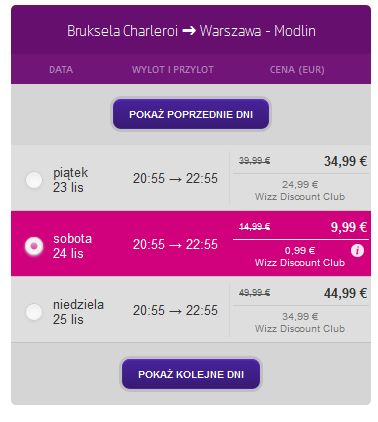Click the DATA column header
378x422 pixels.
61,70
